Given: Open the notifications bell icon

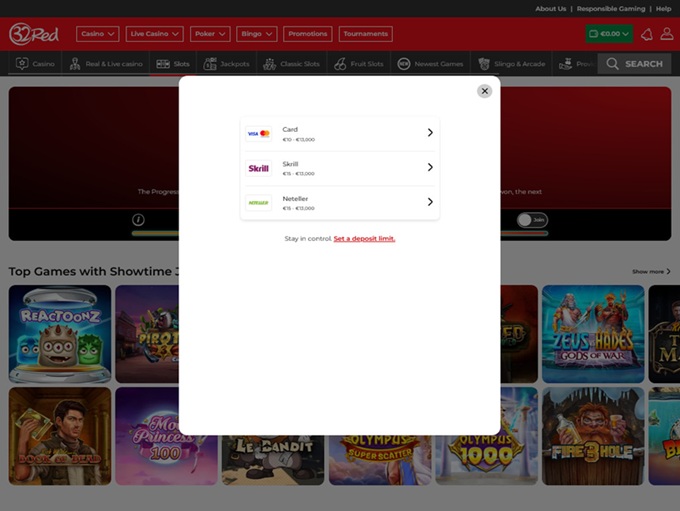Looking at the screenshot, I should tap(646, 34).
